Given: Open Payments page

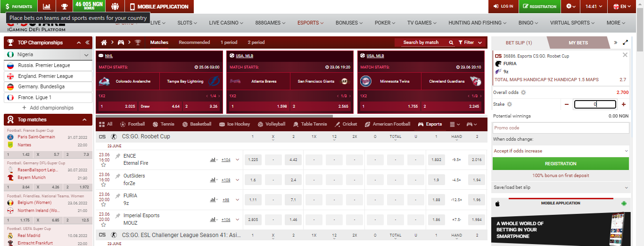Looking at the screenshot, I should pos(18,7).
